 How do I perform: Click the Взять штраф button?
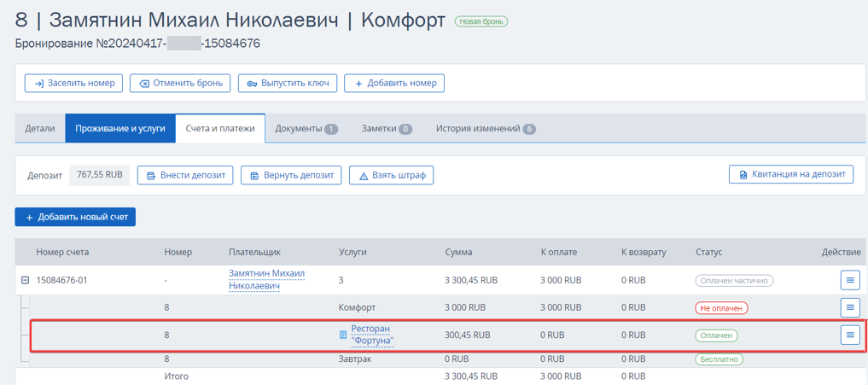391,176
